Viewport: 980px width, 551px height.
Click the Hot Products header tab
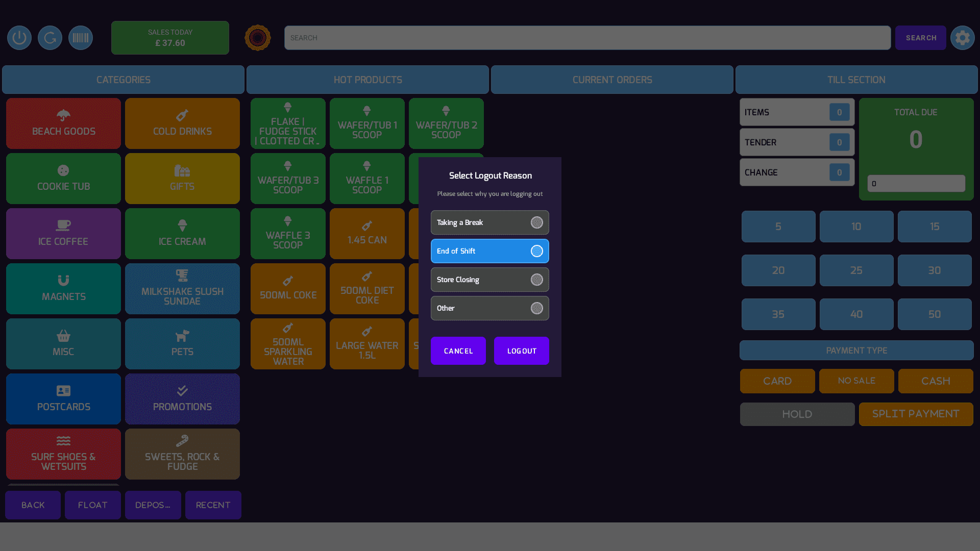click(x=367, y=80)
